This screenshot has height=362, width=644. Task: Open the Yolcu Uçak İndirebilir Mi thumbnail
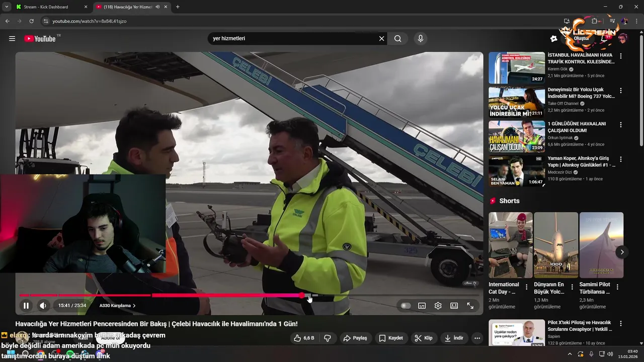tap(517, 102)
